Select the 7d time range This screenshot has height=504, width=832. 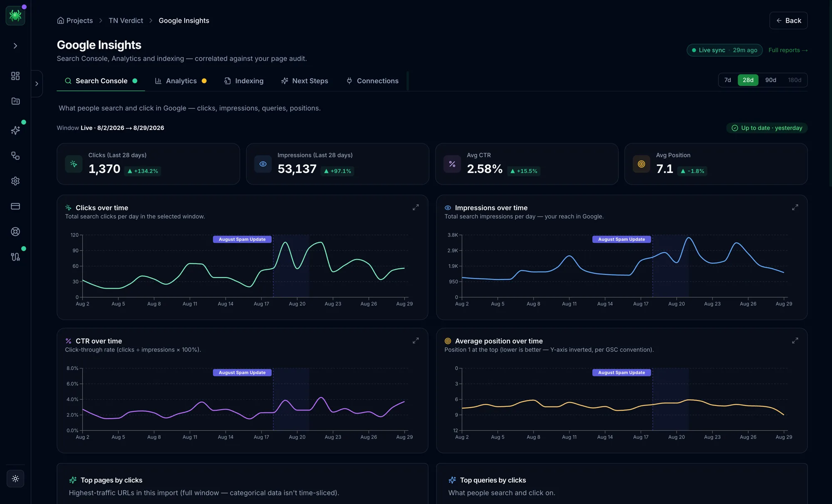[x=728, y=80]
